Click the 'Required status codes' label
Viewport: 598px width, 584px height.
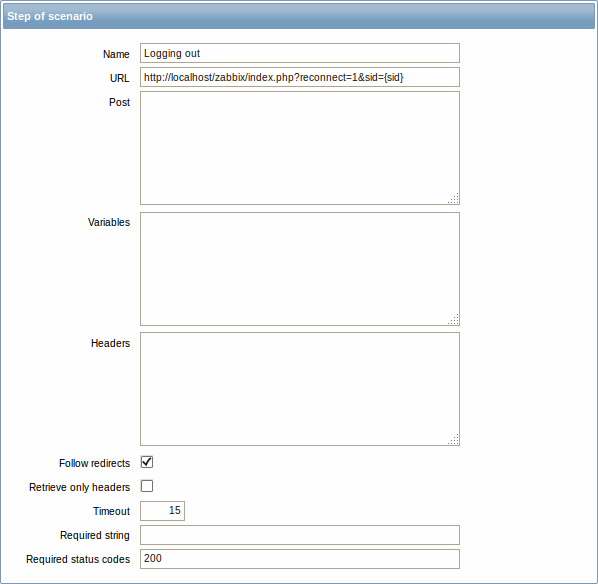78,559
